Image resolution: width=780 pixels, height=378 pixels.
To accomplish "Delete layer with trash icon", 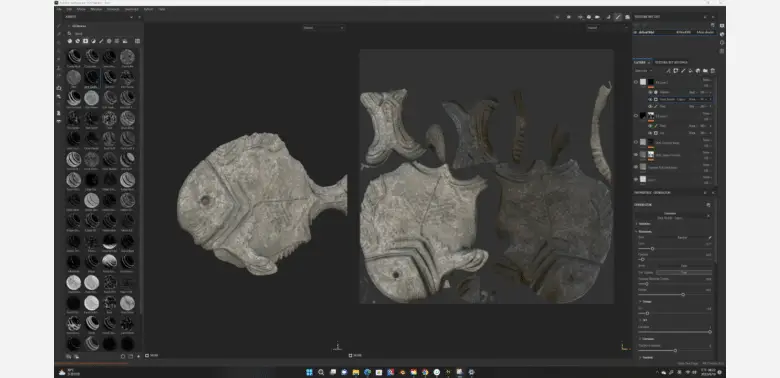I will pyautogui.click(x=712, y=71).
